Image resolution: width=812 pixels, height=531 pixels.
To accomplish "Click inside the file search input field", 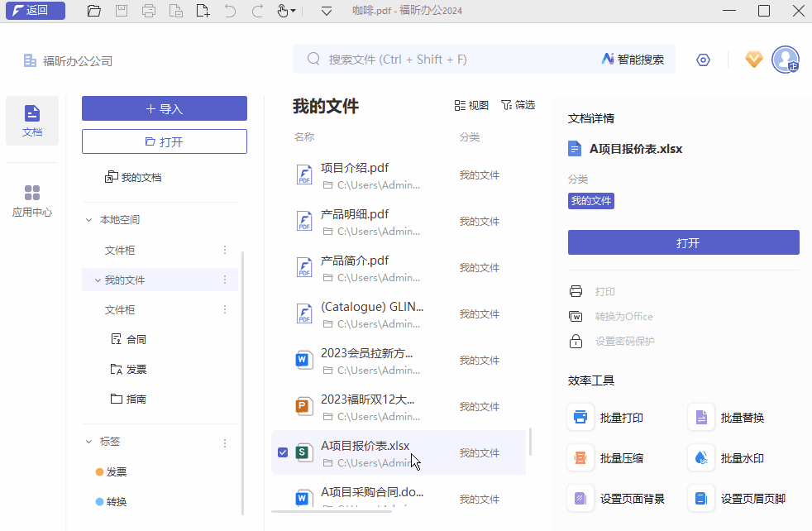I will [x=455, y=59].
